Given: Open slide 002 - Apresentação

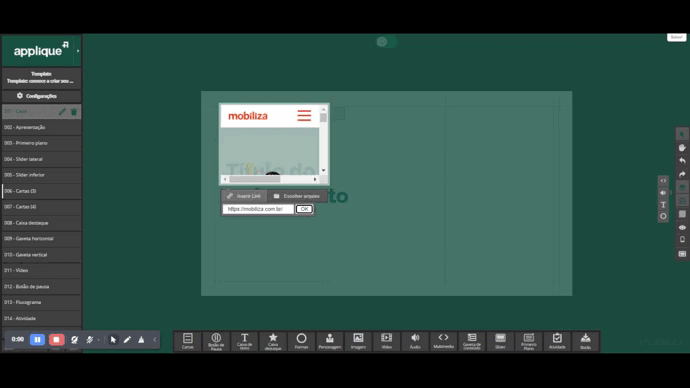Looking at the screenshot, I should click(41, 127).
